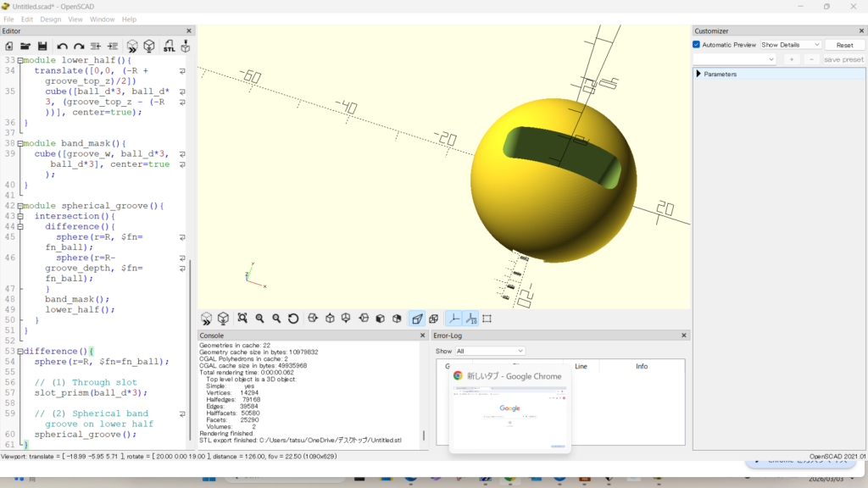Undo the last edit using the toolbar arrow
Screen dimensions: 868x488
point(62,46)
